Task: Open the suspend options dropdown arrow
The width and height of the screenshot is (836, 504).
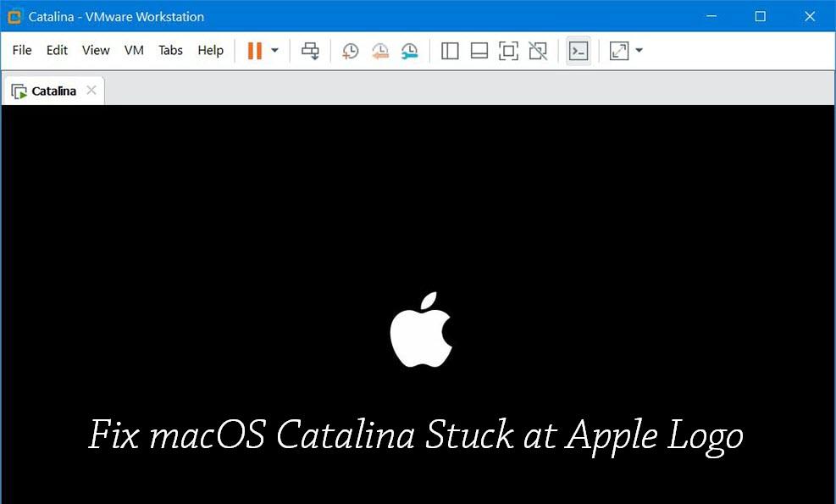Action: pyautogui.click(x=274, y=51)
